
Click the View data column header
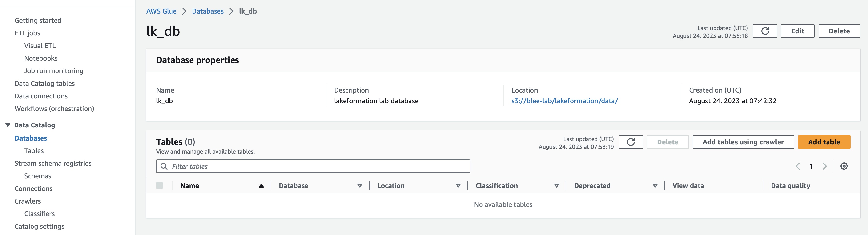coord(688,186)
